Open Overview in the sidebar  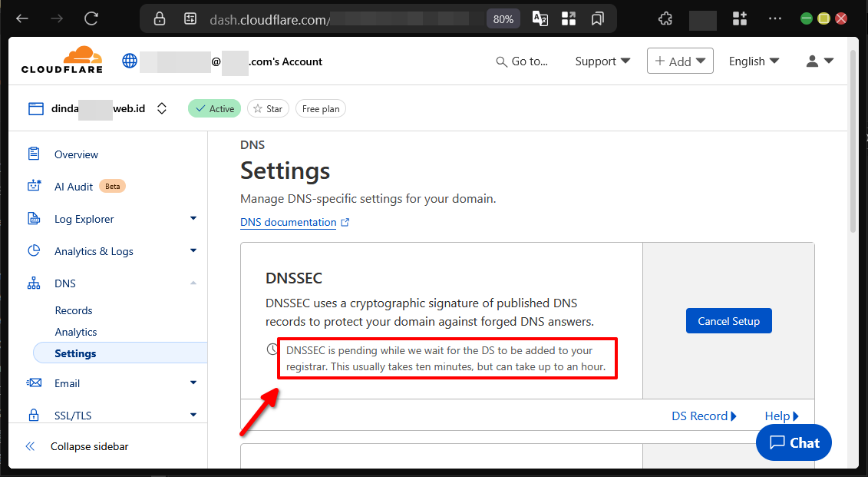77,154
